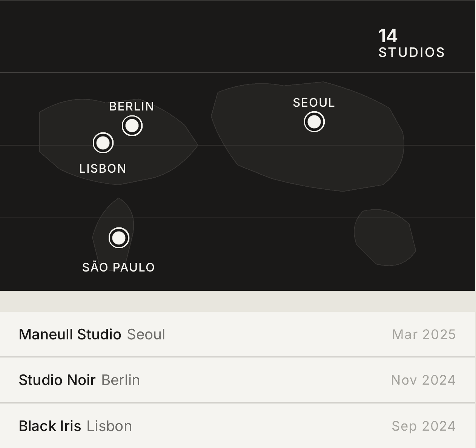Click the BERLIN label on the map
Screen dimensions: 476x448
coord(132,106)
